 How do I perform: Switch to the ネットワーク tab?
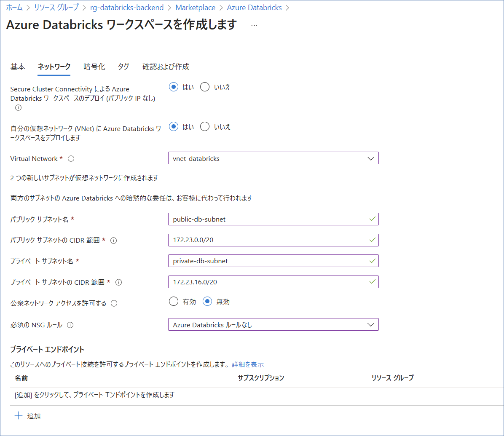click(54, 67)
